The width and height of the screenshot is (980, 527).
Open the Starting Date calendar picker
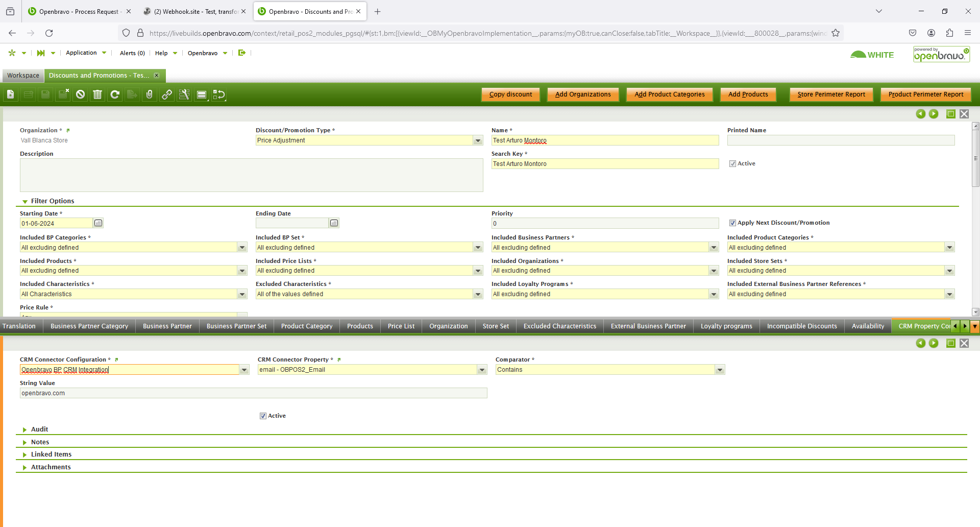pyautogui.click(x=99, y=223)
